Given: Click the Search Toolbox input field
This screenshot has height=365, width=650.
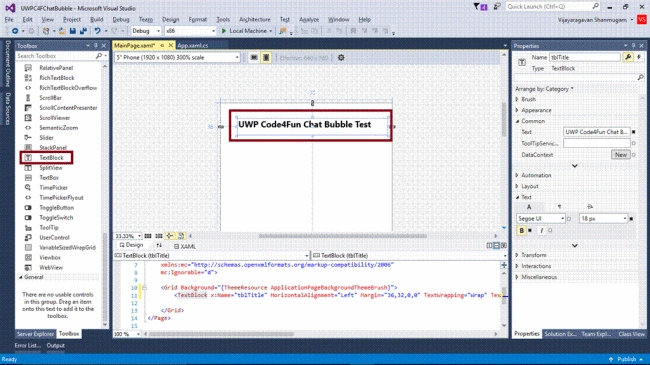Looking at the screenshot, I should pyautogui.click(x=56, y=56).
